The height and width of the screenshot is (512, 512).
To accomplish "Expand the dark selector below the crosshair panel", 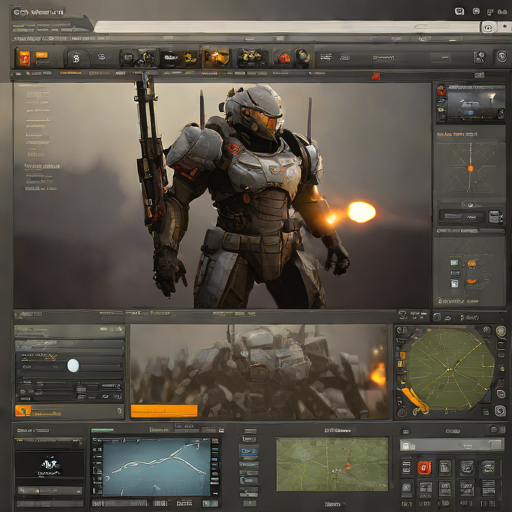I will coord(461,217).
